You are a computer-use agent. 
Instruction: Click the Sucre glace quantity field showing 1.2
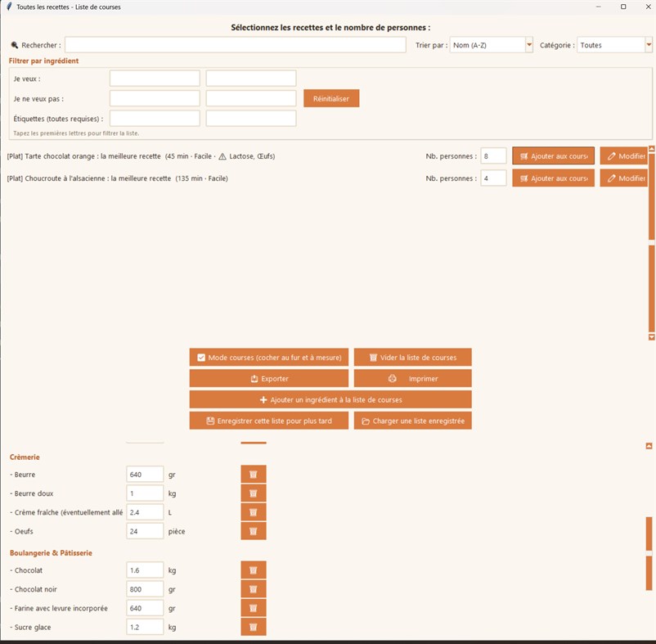[145, 627]
